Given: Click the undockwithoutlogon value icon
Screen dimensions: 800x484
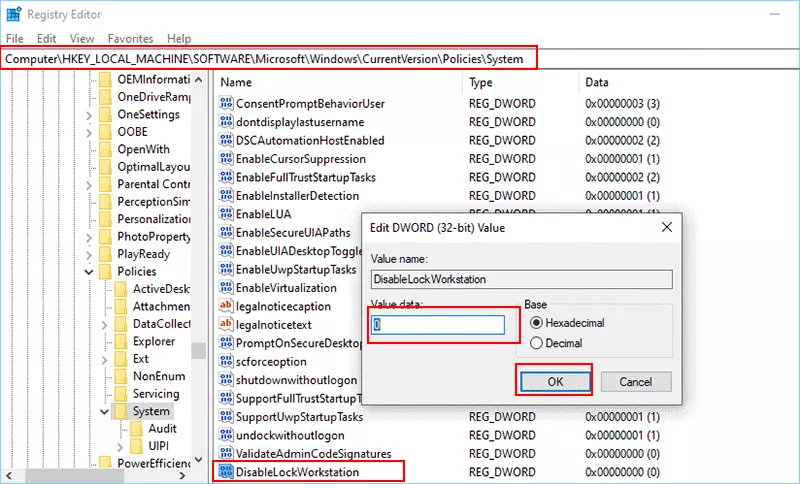Looking at the screenshot, I should pyautogui.click(x=226, y=435).
